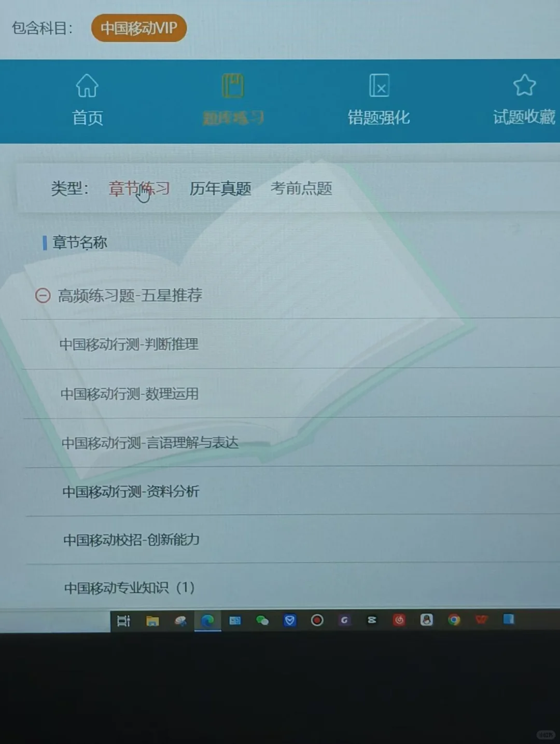
Task: Open 中国移动行测-数理运用 chapter
Action: 130,394
